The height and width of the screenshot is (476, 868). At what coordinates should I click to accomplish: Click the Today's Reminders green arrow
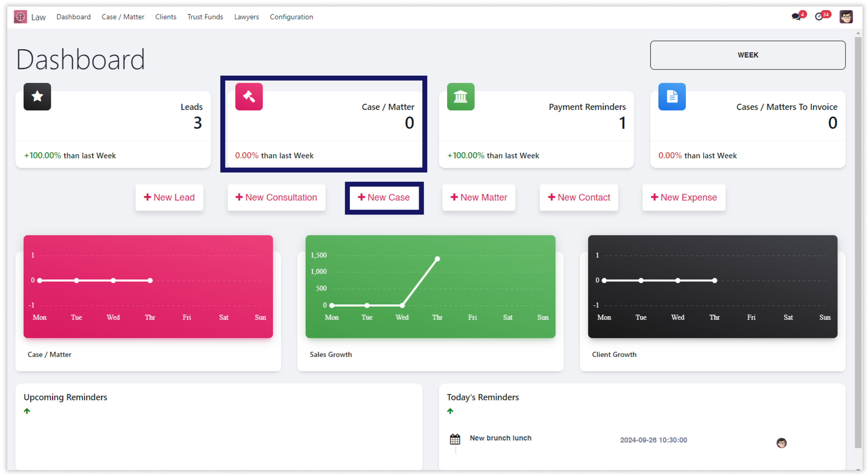[x=450, y=410]
